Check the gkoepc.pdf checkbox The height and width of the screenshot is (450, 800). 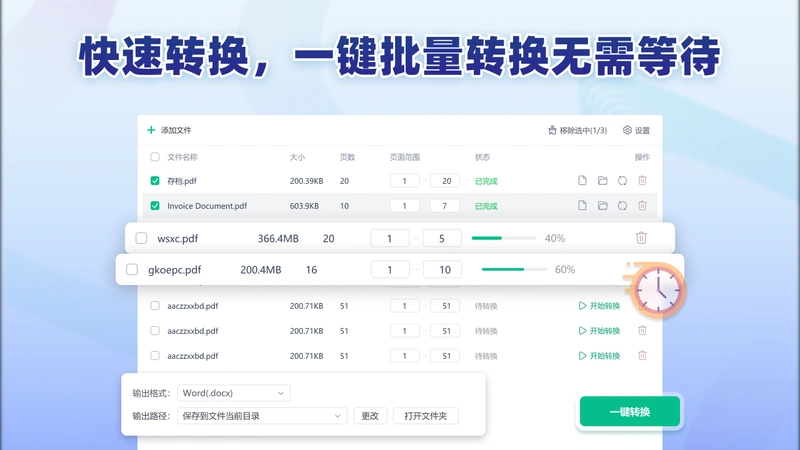[132, 269]
